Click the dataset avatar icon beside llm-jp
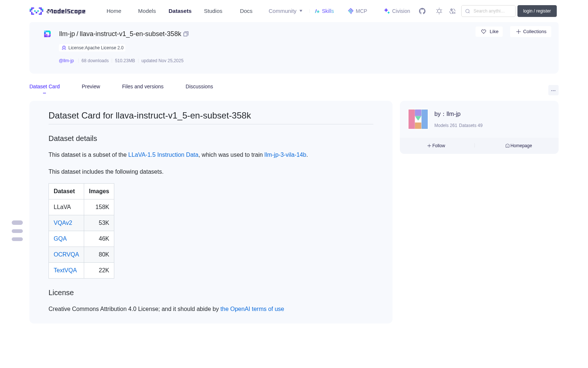This screenshot has width=588, height=368. [x=47, y=34]
